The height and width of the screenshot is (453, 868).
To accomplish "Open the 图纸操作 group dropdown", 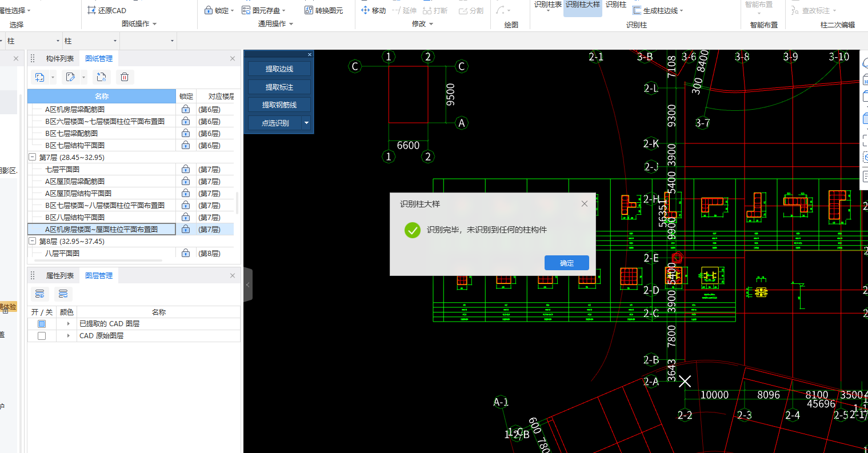I will [x=154, y=24].
